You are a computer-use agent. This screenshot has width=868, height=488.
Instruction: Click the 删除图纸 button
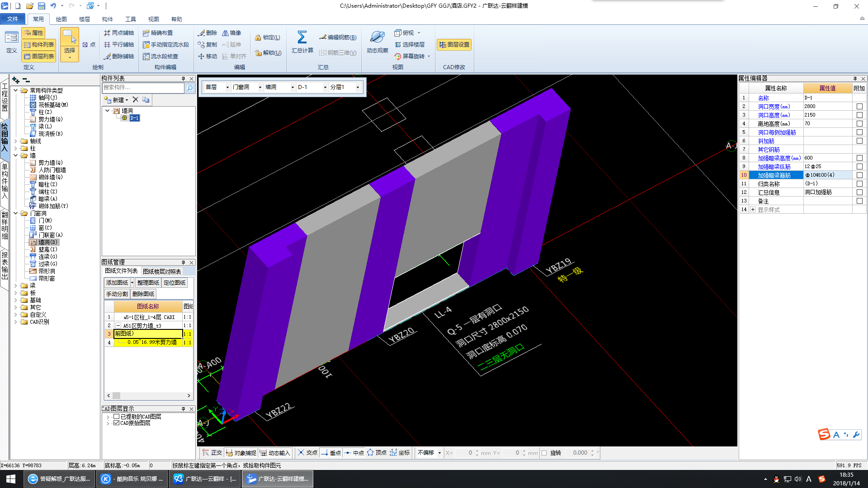144,294
